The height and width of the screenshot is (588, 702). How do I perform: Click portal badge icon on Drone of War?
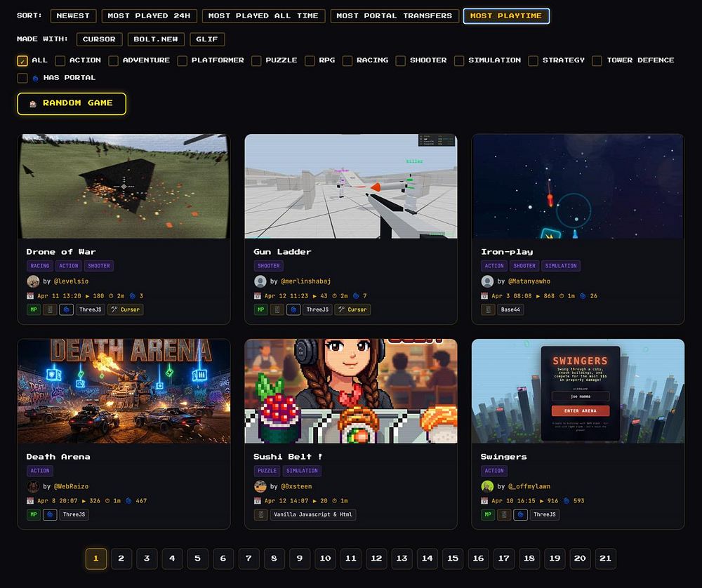tap(66, 309)
